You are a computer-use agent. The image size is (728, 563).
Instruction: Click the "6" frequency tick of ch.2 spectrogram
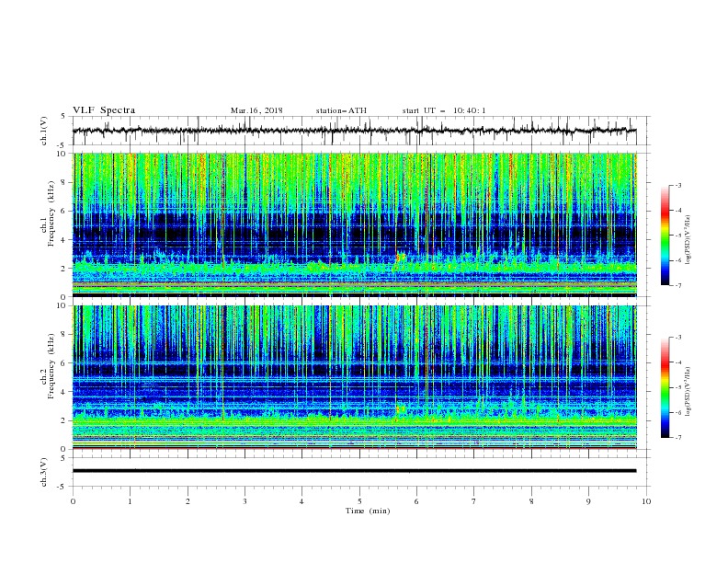64,362
